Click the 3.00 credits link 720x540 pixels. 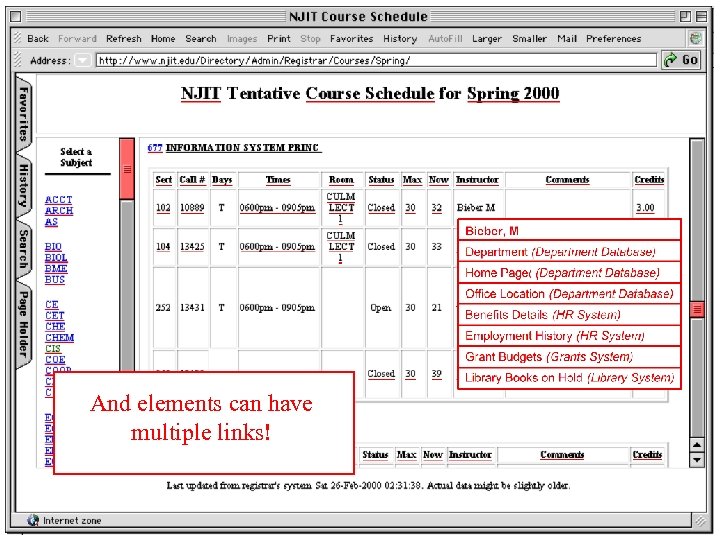645,208
